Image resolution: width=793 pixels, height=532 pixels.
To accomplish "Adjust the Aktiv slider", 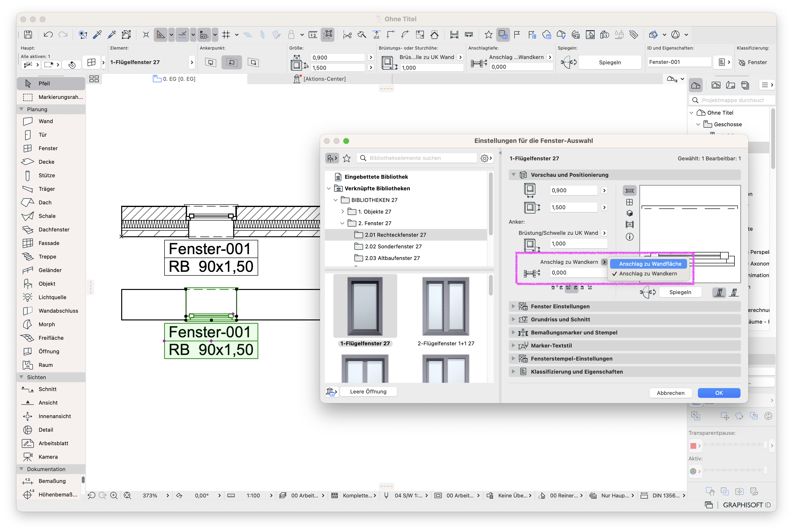I will coord(736,470).
